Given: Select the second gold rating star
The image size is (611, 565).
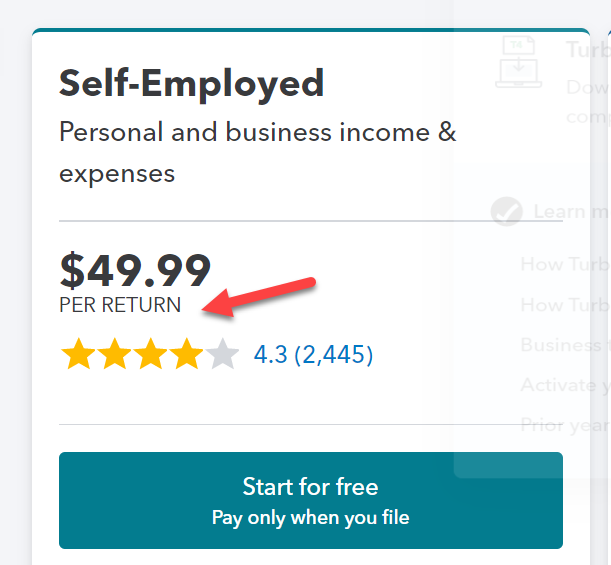Looking at the screenshot, I should coord(114,354).
